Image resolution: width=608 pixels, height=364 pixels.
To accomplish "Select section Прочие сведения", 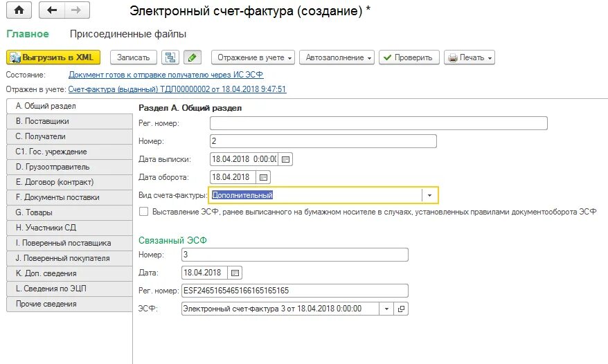I will [70, 304].
